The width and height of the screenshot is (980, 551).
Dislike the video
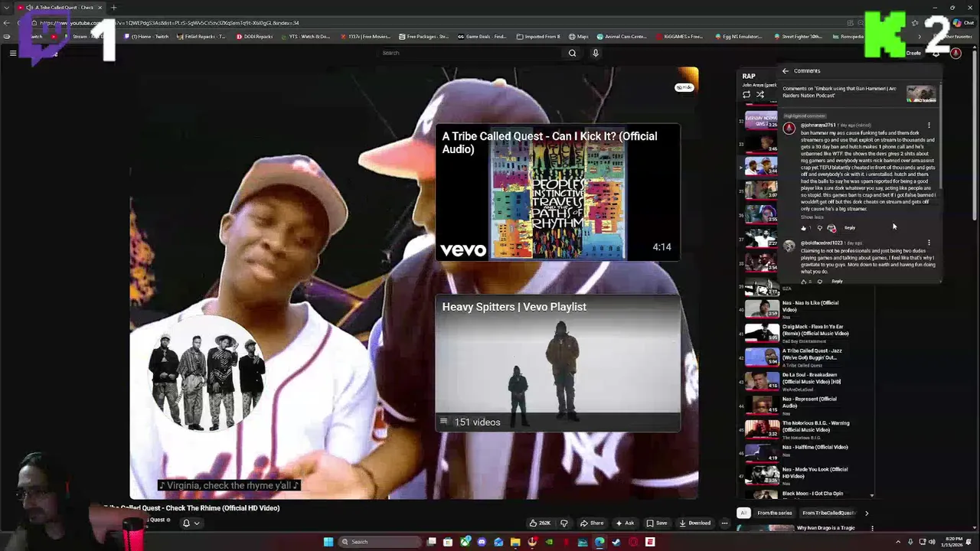click(564, 523)
